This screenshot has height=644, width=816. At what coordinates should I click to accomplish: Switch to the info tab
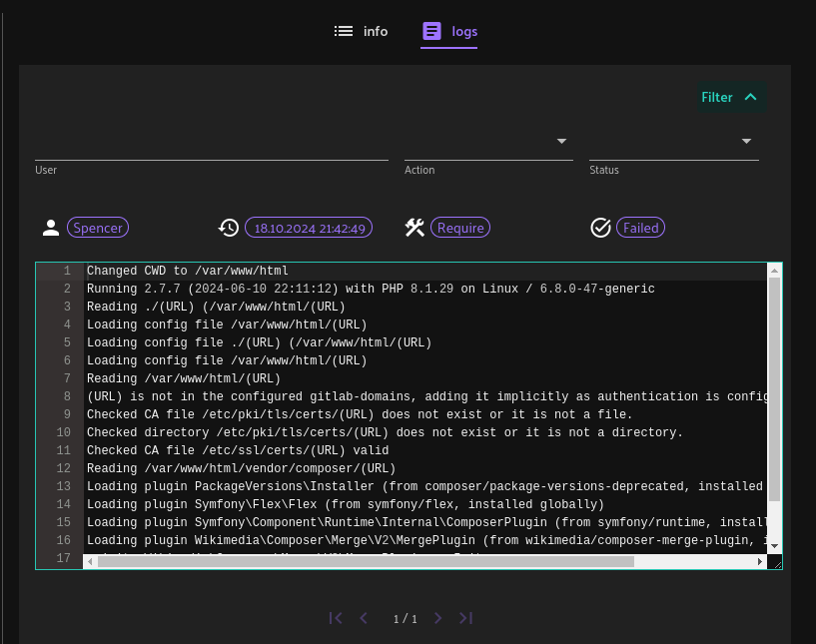tap(361, 31)
